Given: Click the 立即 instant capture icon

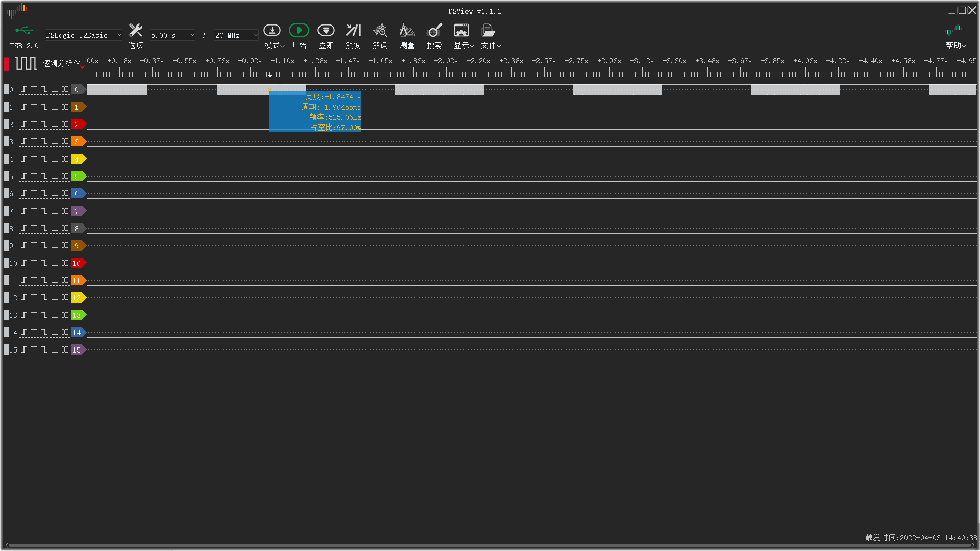Looking at the screenshot, I should 326,31.
